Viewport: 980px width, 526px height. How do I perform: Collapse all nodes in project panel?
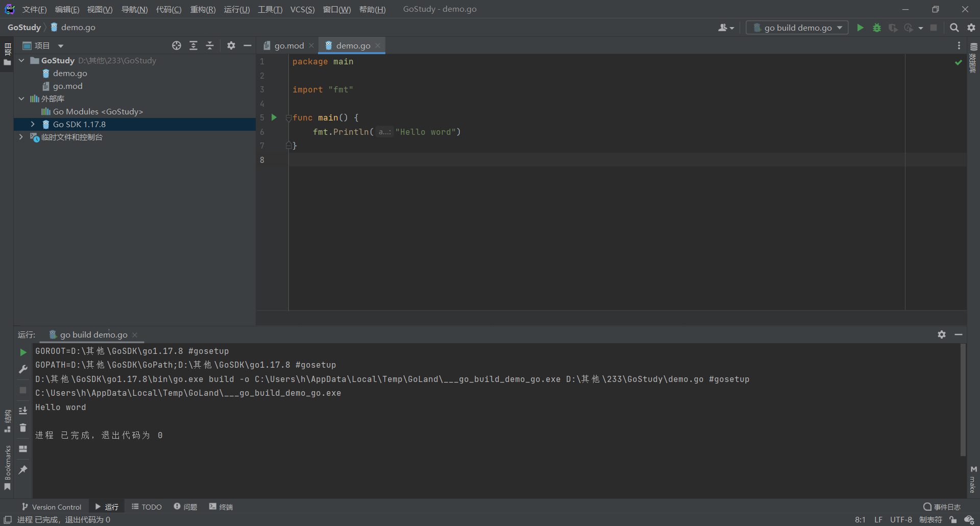click(x=210, y=45)
